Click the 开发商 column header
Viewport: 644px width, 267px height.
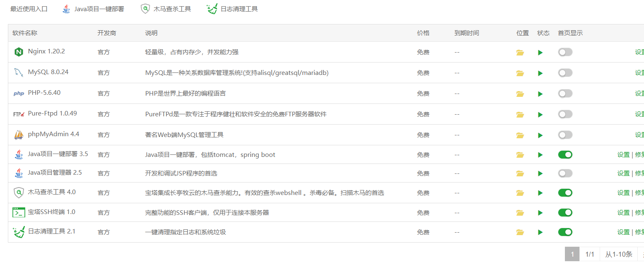[x=107, y=33]
